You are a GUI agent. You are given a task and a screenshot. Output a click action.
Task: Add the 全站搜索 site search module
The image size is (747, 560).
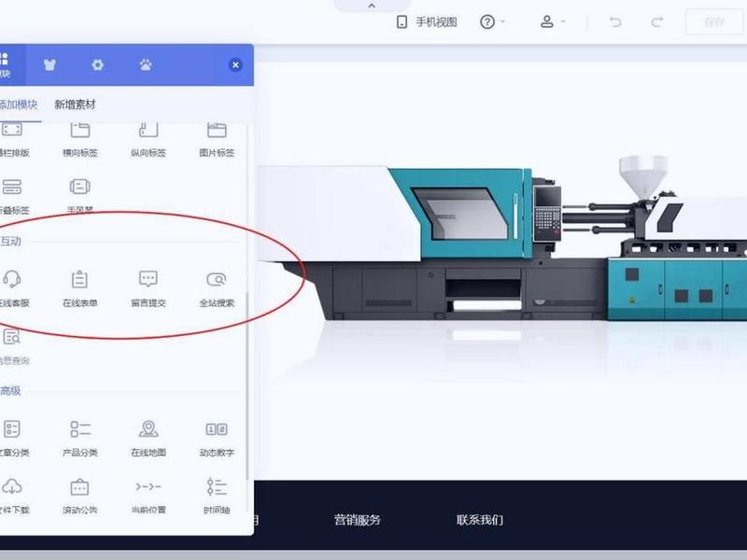tap(217, 289)
